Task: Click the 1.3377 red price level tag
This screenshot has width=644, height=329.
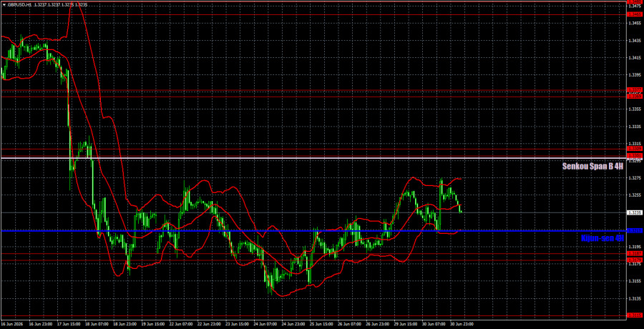Action: [x=635, y=89]
